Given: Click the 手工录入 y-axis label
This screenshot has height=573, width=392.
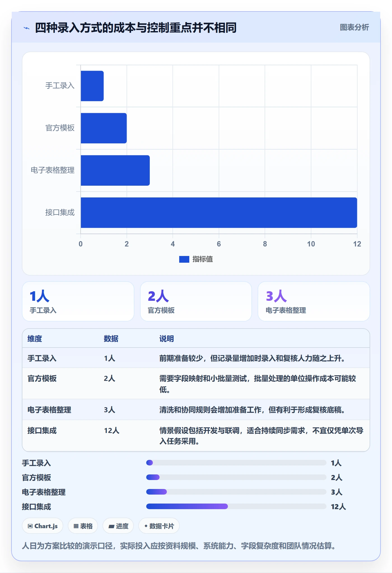Looking at the screenshot, I should 60,86.
